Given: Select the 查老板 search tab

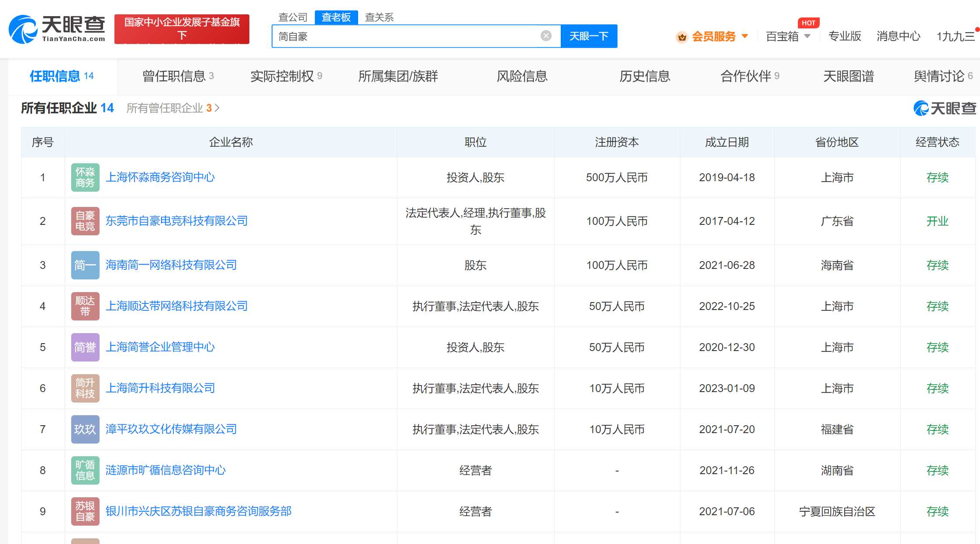Looking at the screenshot, I should tap(336, 17).
